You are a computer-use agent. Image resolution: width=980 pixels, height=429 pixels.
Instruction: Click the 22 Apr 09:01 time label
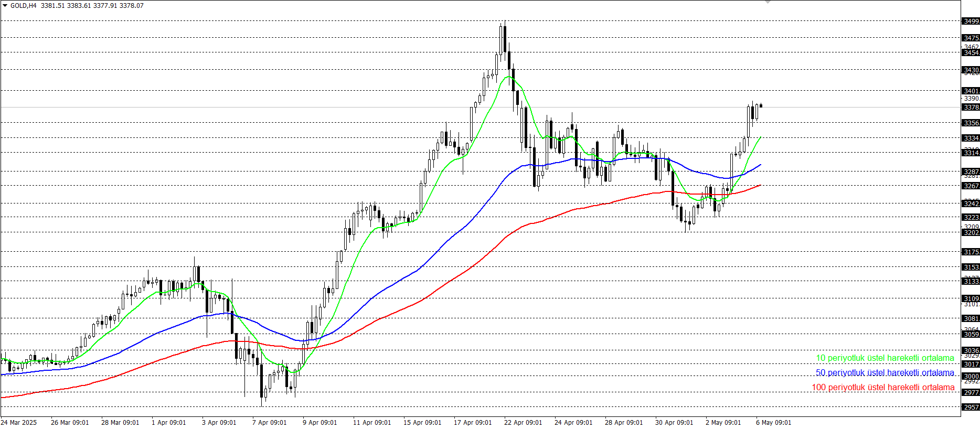pyautogui.click(x=523, y=423)
